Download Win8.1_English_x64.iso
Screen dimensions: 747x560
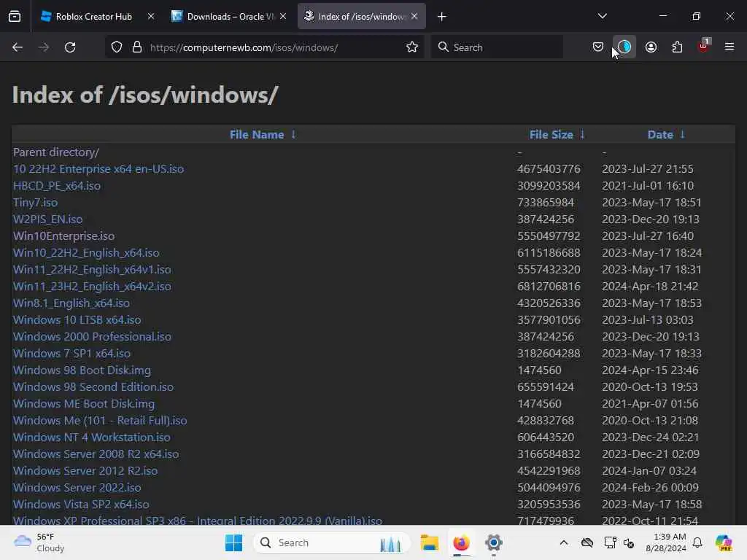click(x=71, y=303)
